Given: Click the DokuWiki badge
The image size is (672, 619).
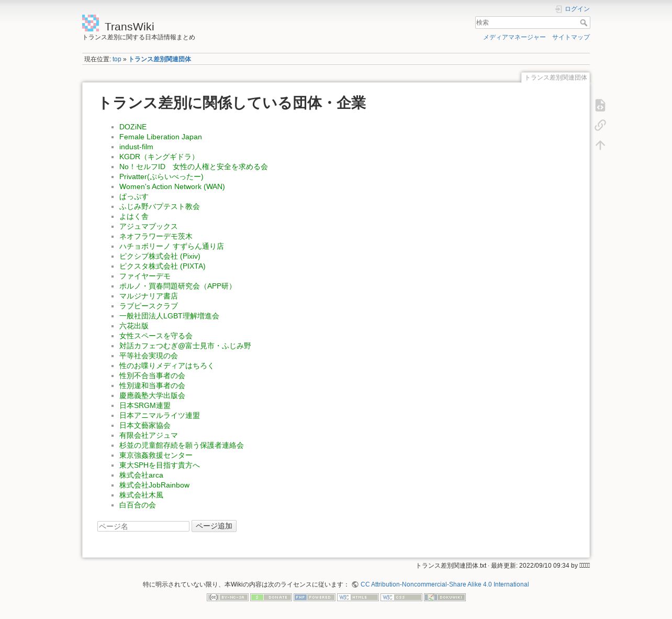Looking at the screenshot, I should 445,597.
